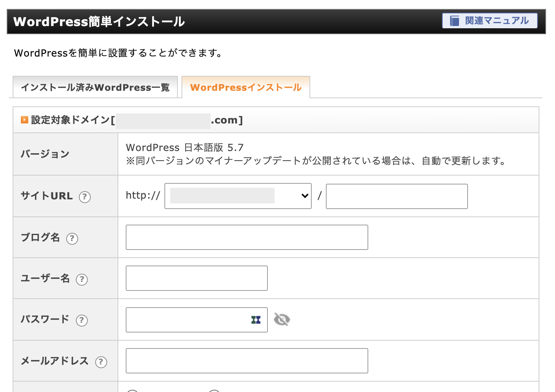The height and width of the screenshot is (392, 555).
Task: Click into the ユーザー名 input box
Action: pyautogui.click(x=196, y=278)
